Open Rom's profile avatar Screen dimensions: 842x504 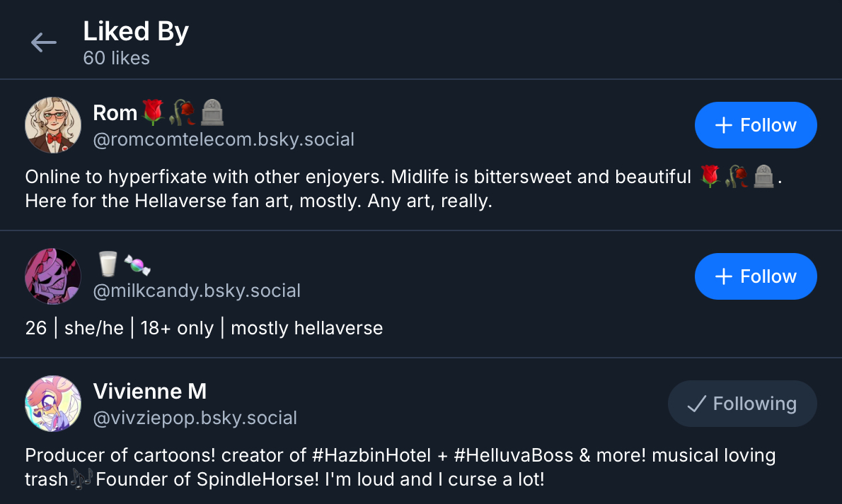tap(53, 125)
